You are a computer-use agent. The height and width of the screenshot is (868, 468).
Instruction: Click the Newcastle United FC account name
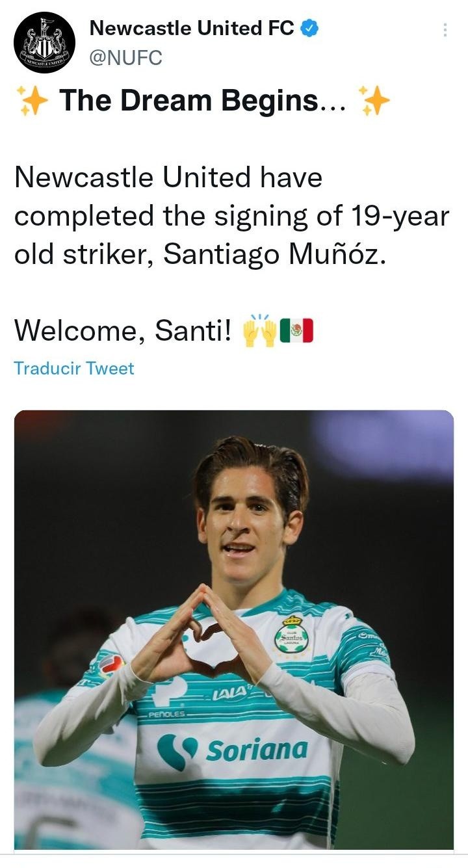(192, 28)
